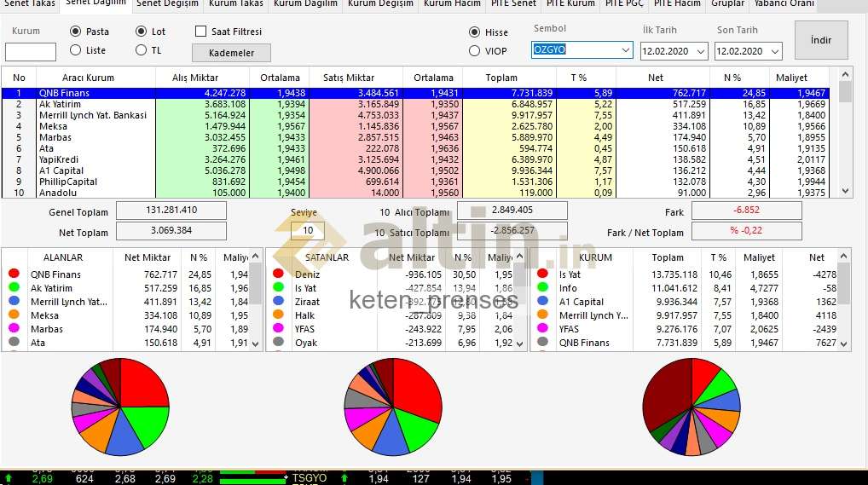Click the blue dot beside Ziraat in SATANLAR
This screenshot has width=868, height=485.
[x=279, y=301]
